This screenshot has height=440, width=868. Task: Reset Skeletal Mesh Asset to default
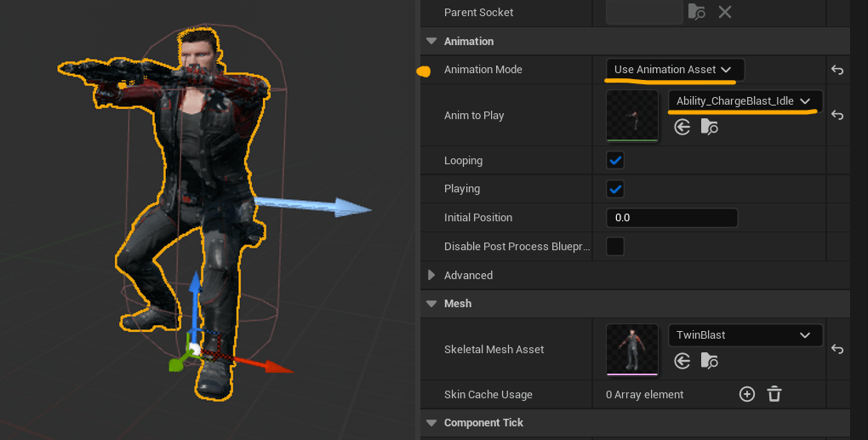pyautogui.click(x=837, y=349)
